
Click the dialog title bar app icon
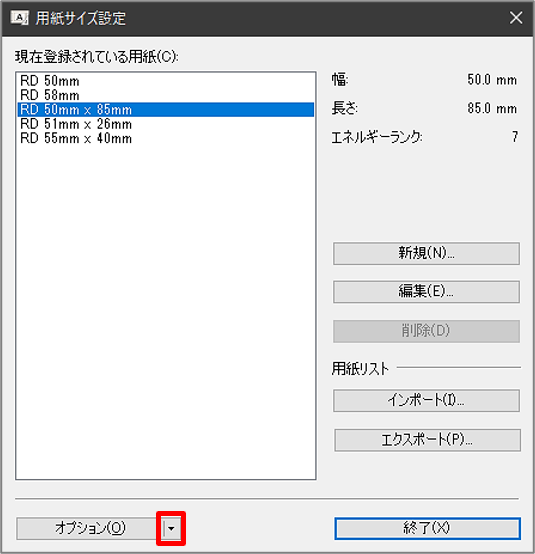pos(19,18)
